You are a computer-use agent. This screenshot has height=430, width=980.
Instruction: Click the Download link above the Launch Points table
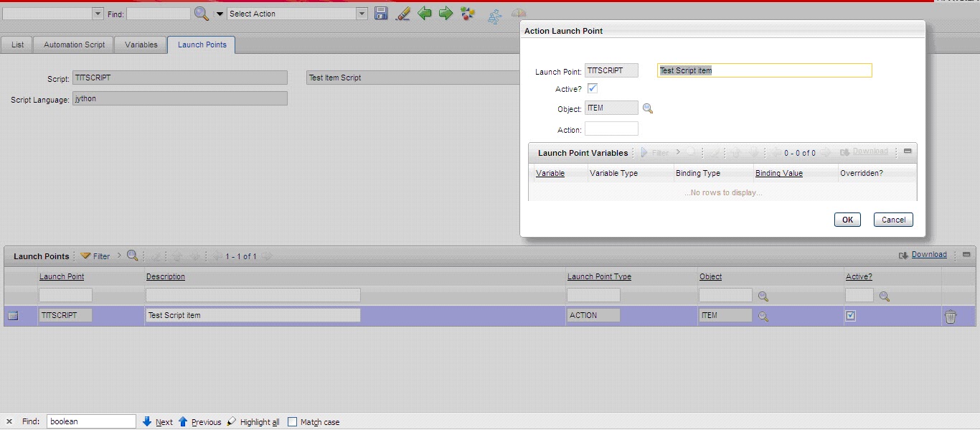928,254
